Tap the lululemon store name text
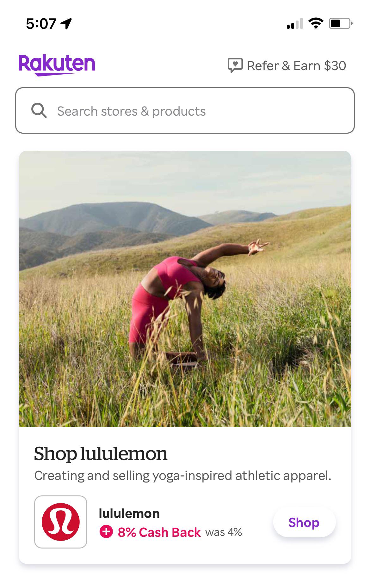Image resolution: width=370 pixels, height=588 pixels. [129, 513]
